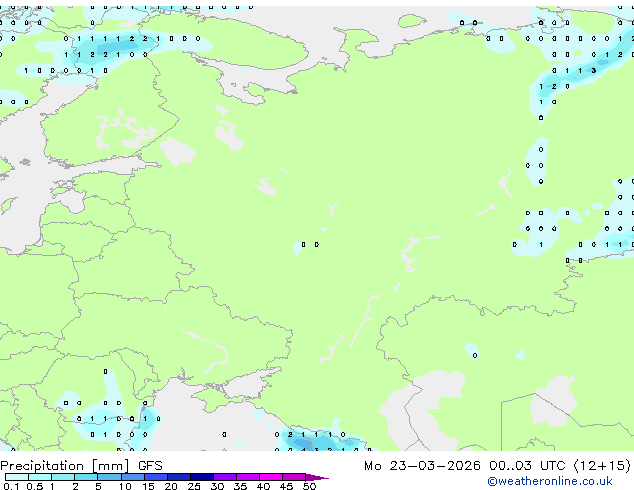Click the '(12+15)' forecast offset text
634x490 pixels.
[x=602, y=466]
